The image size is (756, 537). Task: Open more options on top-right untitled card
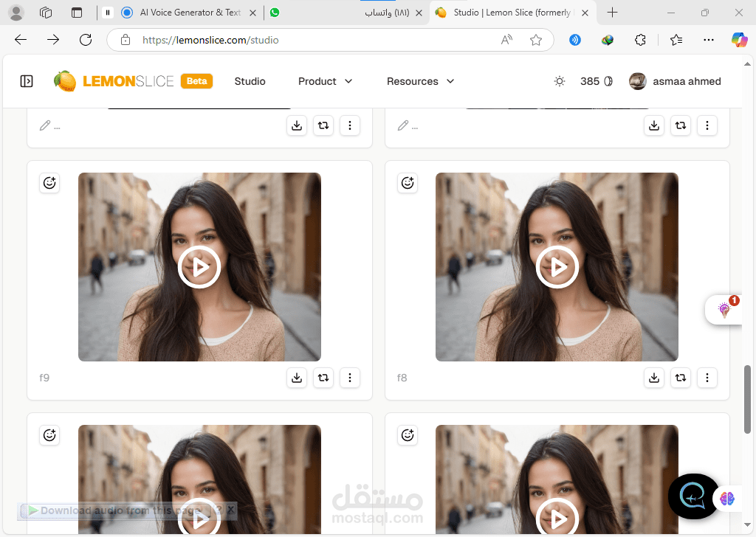(707, 125)
